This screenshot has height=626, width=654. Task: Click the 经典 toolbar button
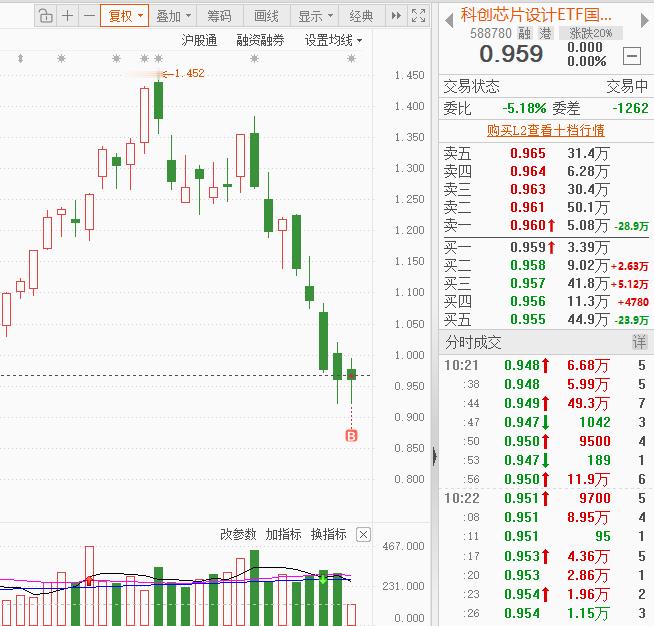361,16
